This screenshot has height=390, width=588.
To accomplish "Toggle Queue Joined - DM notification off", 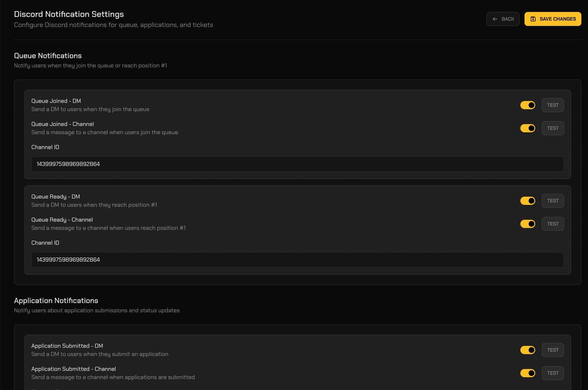I will [528, 105].
